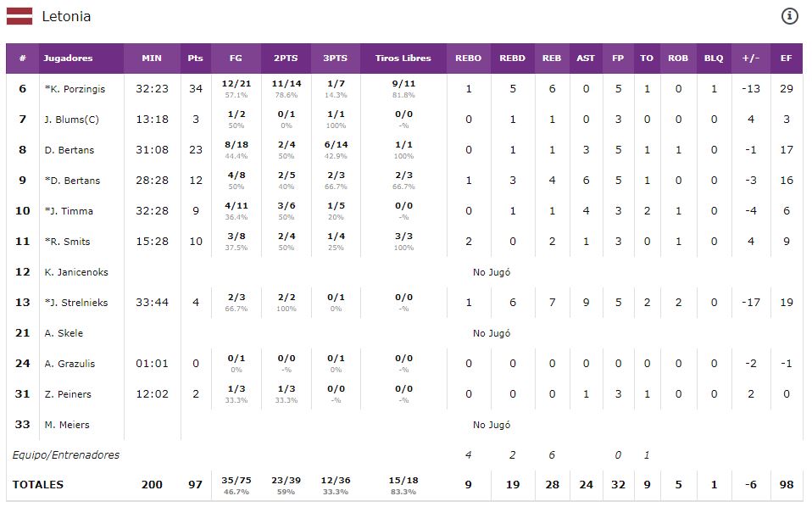Click the EF column header
The height and width of the screenshot is (507, 812).
coord(787,58)
